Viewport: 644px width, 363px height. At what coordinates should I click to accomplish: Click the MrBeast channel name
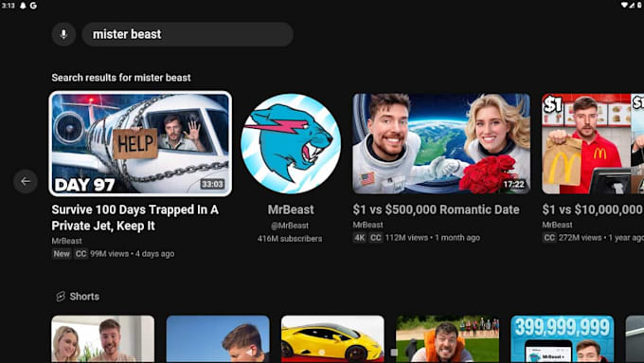(x=291, y=209)
